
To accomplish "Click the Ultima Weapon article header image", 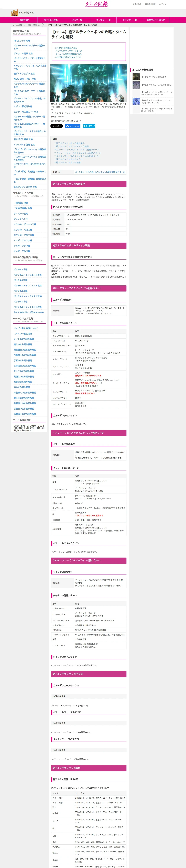I will tap(89, 83).
